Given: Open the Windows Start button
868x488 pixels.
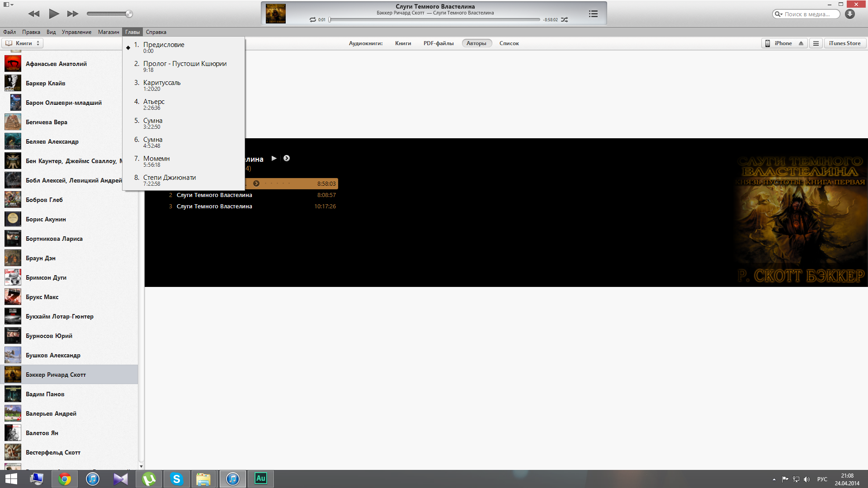Looking at the screenshot, I should click(x=11, y=479).
